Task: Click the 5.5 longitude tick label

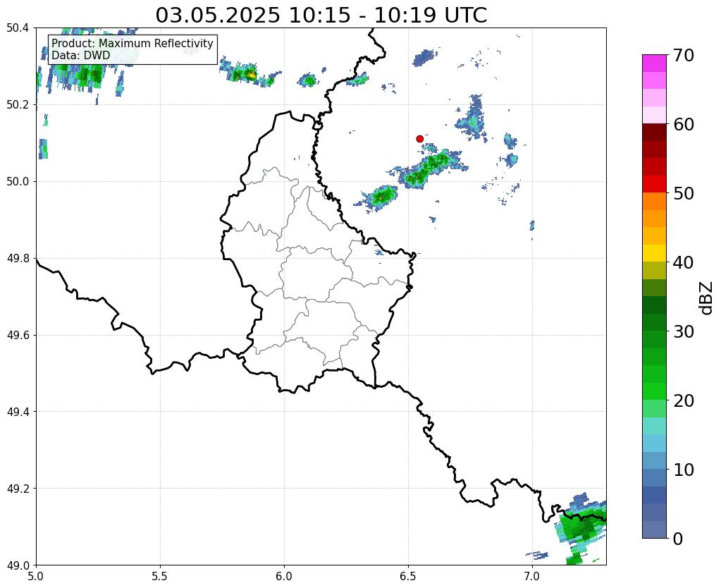Action: coord(160,576)
